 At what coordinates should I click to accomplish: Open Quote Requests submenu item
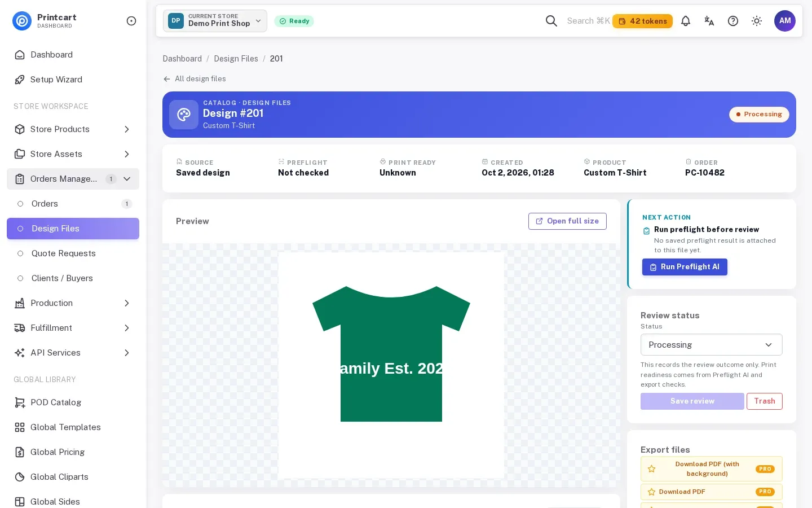click(73, 253)
